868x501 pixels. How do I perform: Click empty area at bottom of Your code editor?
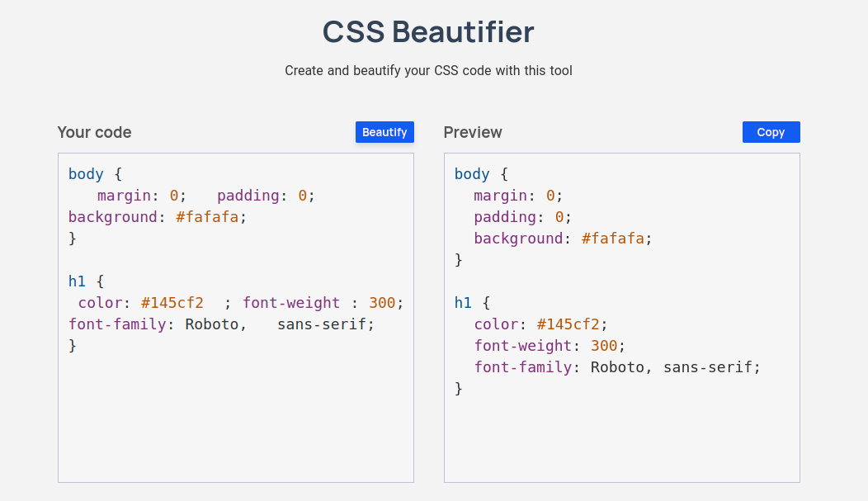(235, 429)
